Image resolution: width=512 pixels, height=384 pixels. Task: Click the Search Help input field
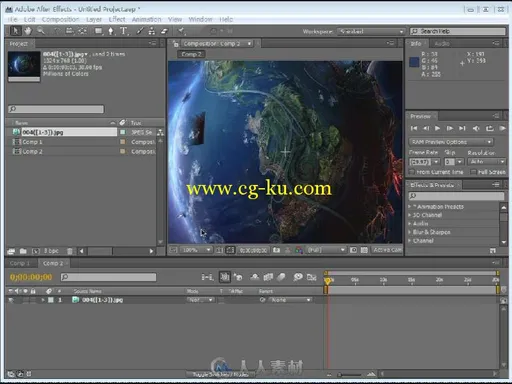[458, 31]
